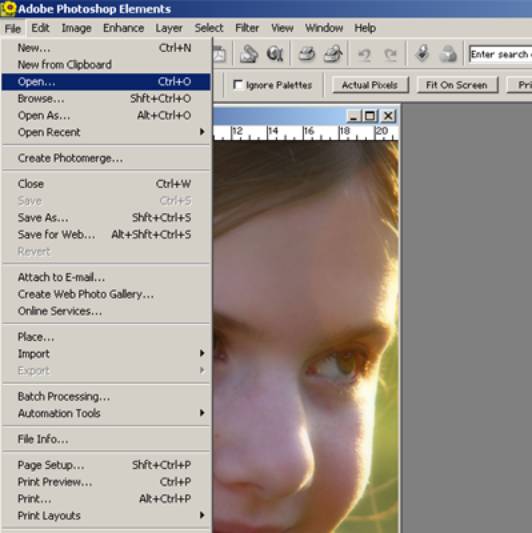Choose Open... from the File menu
Screen dimensions: 532x533
pos(105,82)
